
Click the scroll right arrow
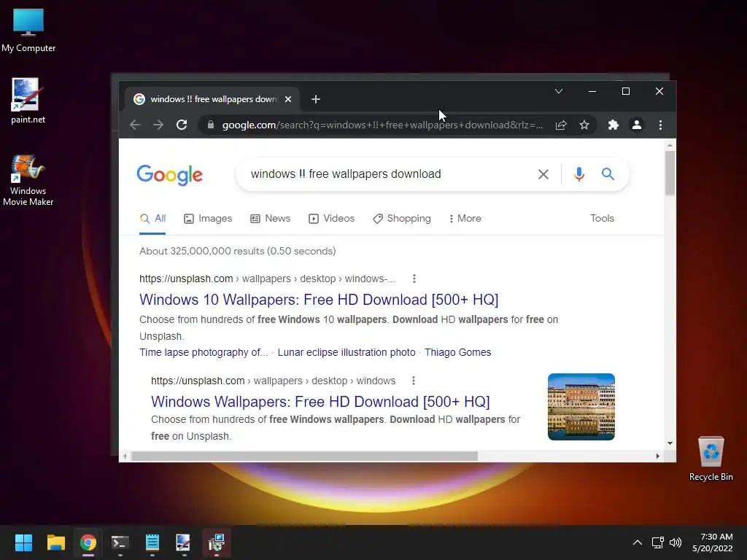[x=657, y=456]
